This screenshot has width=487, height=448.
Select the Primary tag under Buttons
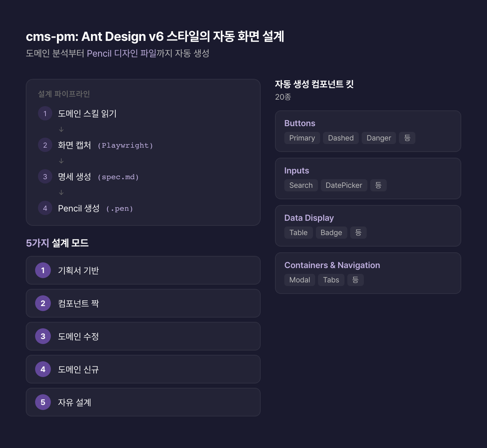pos(302,138)
